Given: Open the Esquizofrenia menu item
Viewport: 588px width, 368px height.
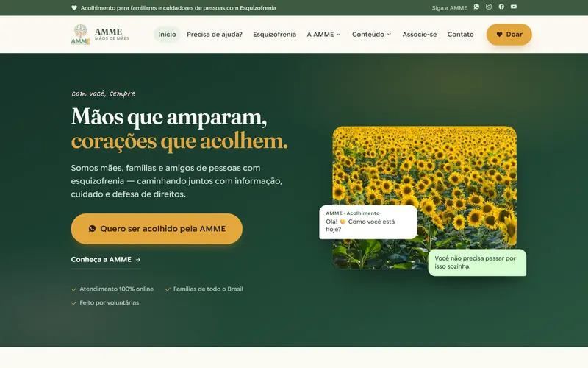Looking at the screenshot, I should 274,34.
